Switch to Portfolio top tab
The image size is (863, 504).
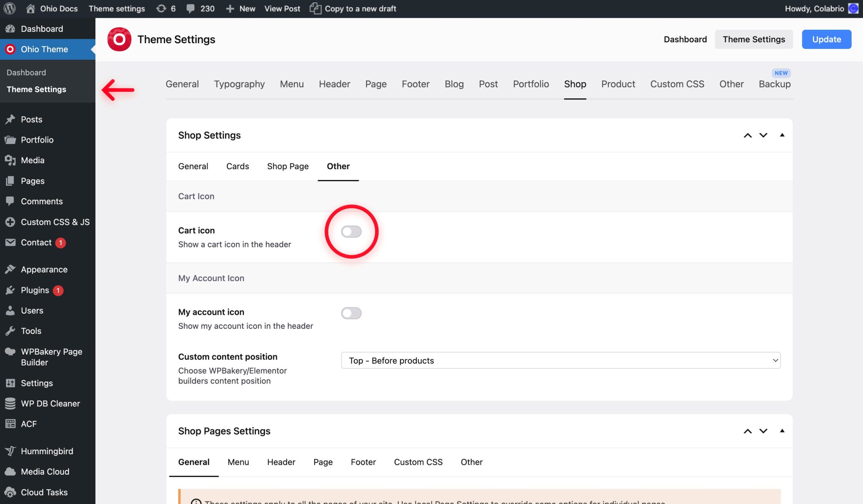pyautogui.click(x=531, y=84)
